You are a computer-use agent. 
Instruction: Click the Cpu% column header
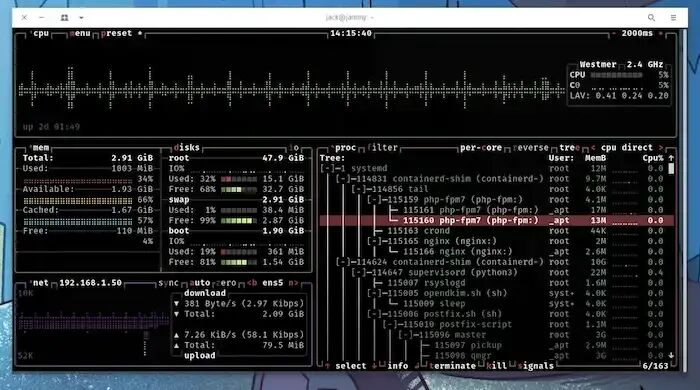point(653,158)
